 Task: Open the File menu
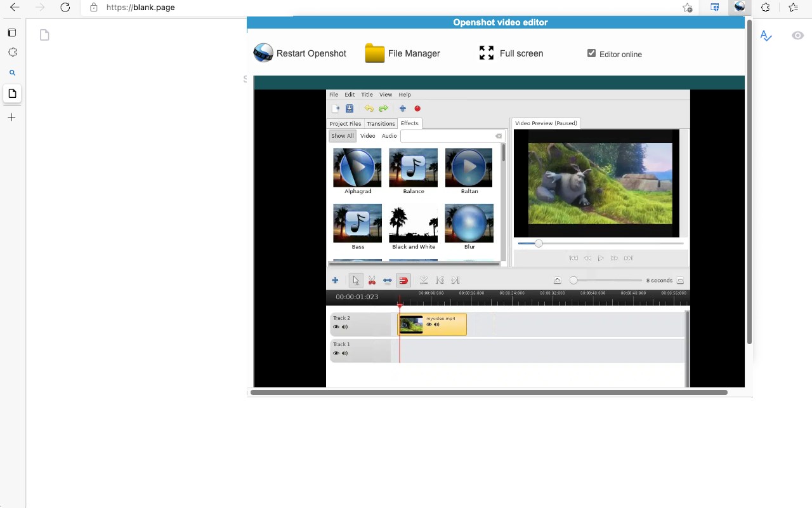(x=334, y=95)
